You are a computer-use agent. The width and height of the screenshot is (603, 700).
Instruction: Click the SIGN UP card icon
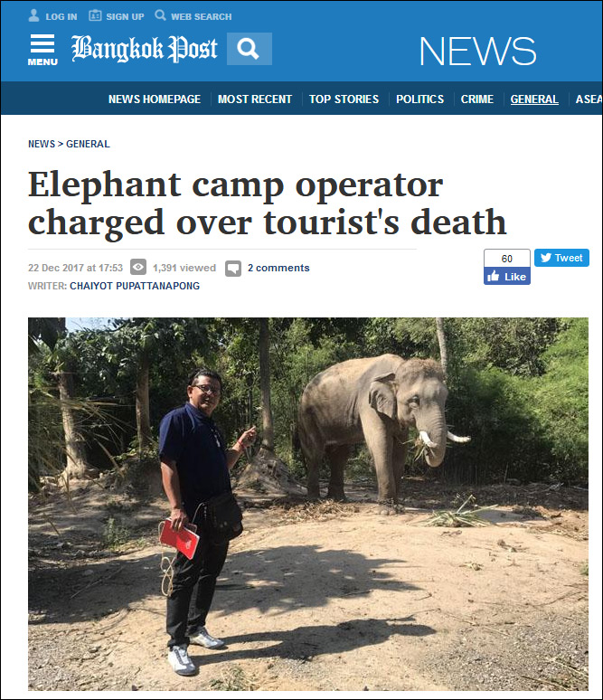[95, 15]
